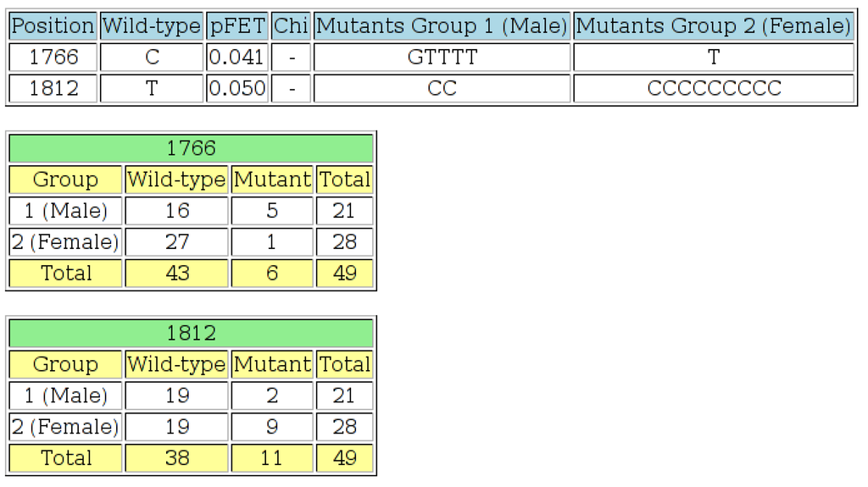Screen dimensions: 868x487
Task: Click wild-type total 43 in 1766 table
Action: point(176,273)
